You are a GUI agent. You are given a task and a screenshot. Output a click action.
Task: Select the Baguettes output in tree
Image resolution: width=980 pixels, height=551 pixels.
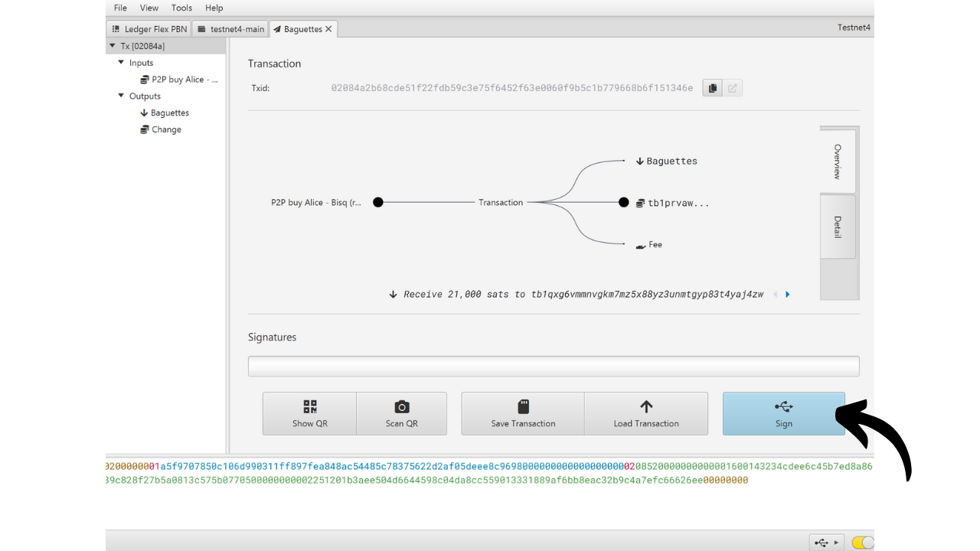pos(169,113)
